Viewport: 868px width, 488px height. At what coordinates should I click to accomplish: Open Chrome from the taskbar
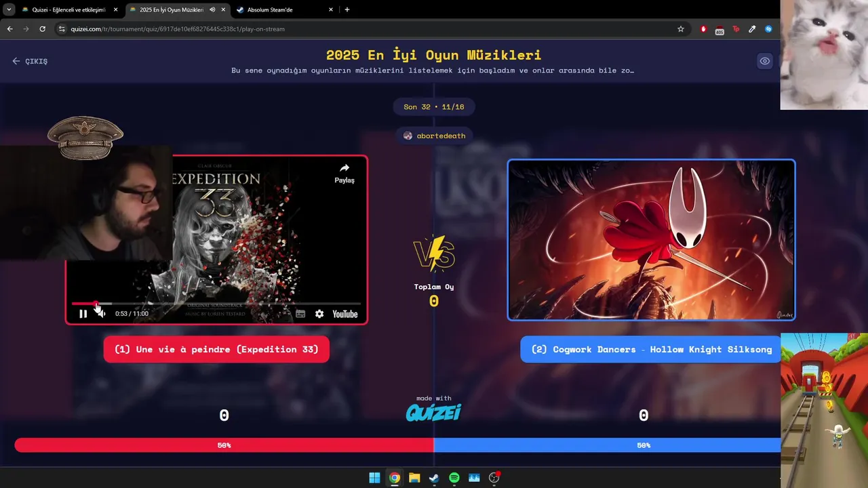394,478
